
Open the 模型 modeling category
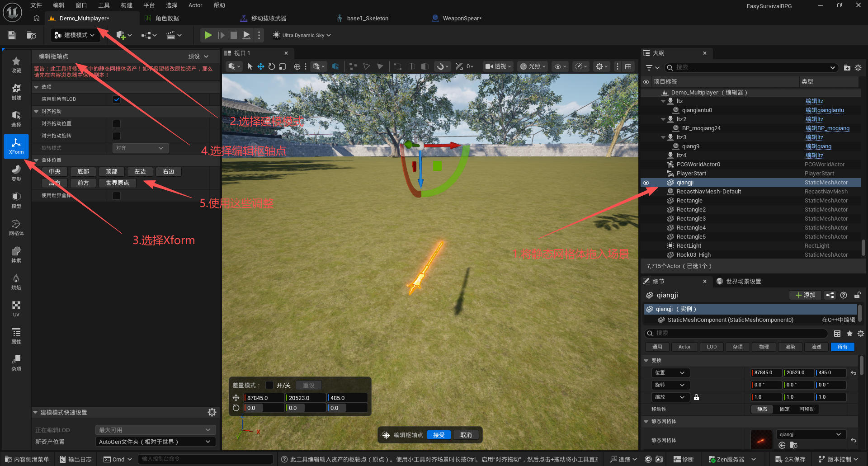coord(16,200)
